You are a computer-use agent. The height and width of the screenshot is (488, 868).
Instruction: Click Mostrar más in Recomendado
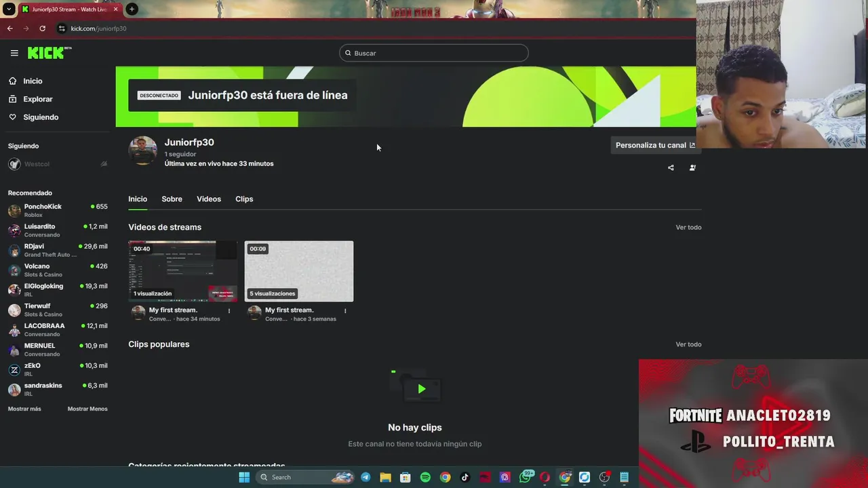(24, 409)
